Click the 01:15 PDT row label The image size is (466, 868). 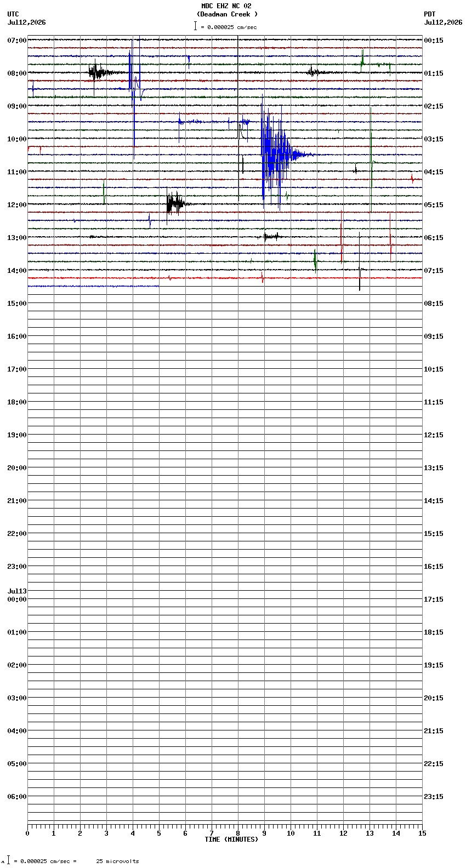pos(434,73)
